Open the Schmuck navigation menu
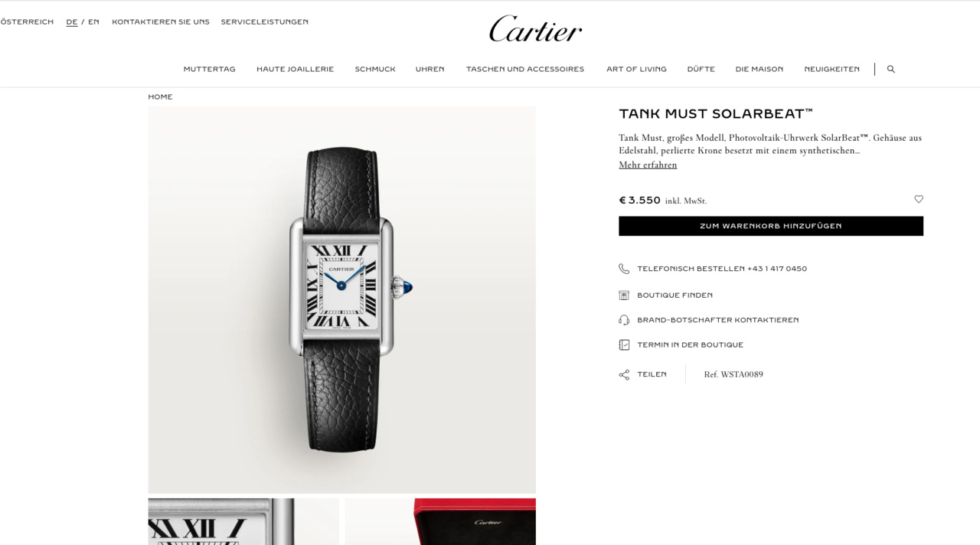This screenshot has width=980, height=545. [375, 69]
